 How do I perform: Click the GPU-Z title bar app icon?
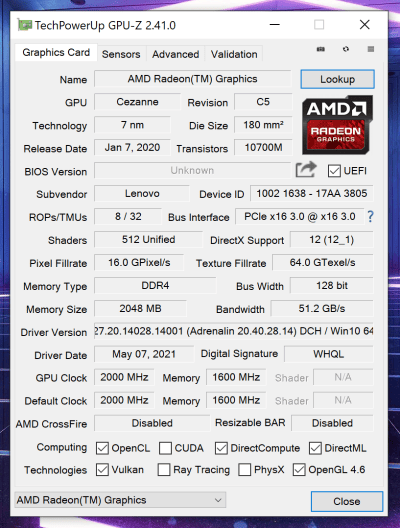25,25
